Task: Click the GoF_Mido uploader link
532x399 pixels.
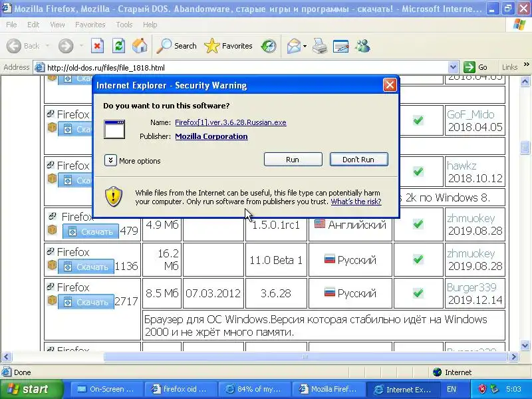Action: tap(471, 114)
